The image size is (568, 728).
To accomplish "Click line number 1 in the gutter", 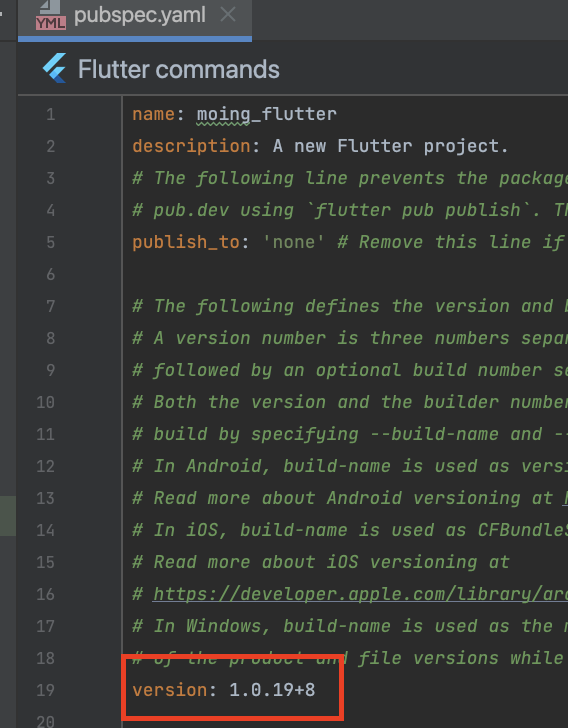I will pyautogui.click(x=50, y=114).
